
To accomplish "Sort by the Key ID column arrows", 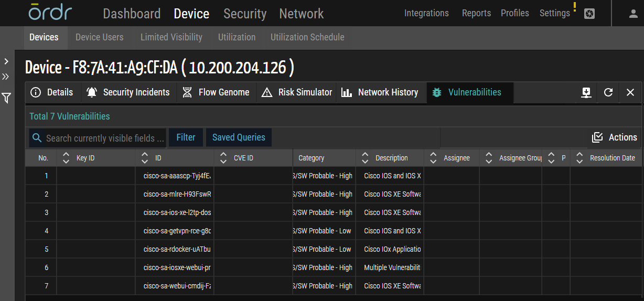I will pyautogui.click(x=66, y=158).
